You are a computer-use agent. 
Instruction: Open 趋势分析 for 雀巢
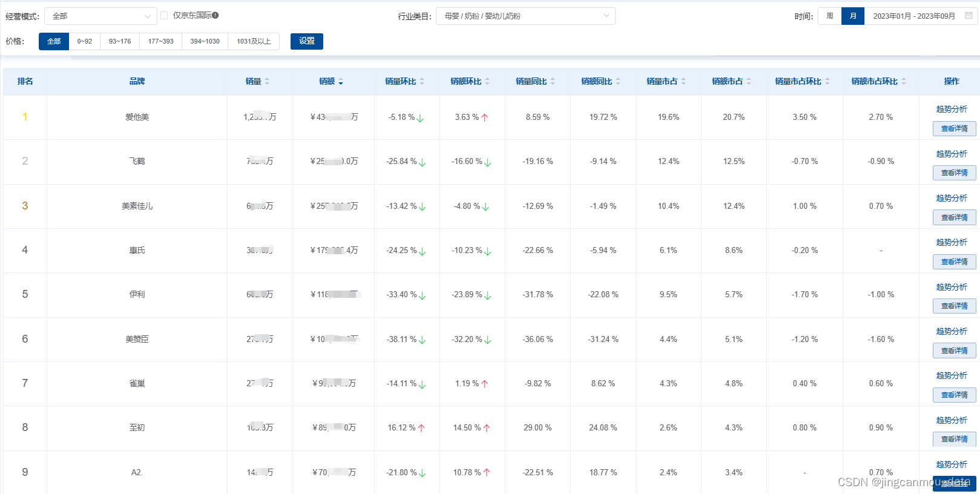tap(952, 375)
